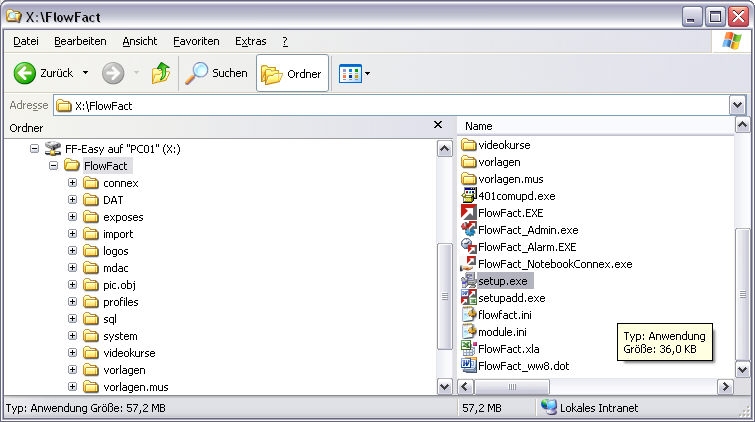Viewport: 755px width, 422px height.
Task: Close the Ordner folder pane
Action: (x=438, y=125)
